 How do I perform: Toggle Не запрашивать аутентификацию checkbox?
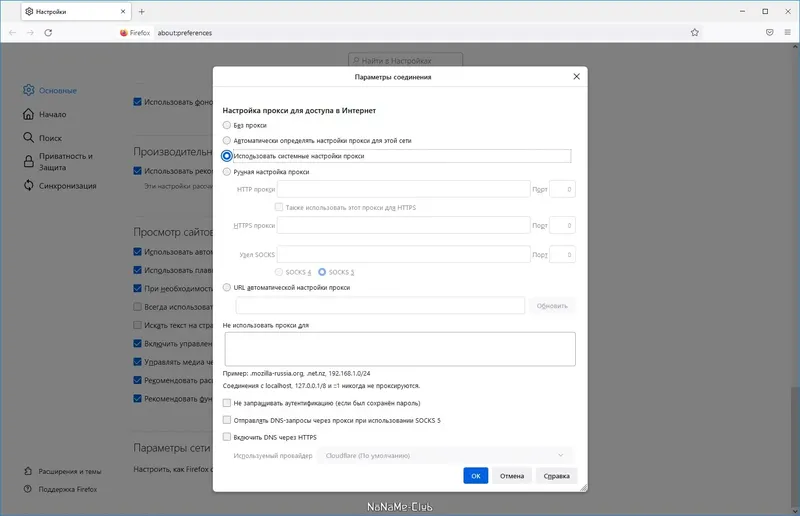point(227,403)
